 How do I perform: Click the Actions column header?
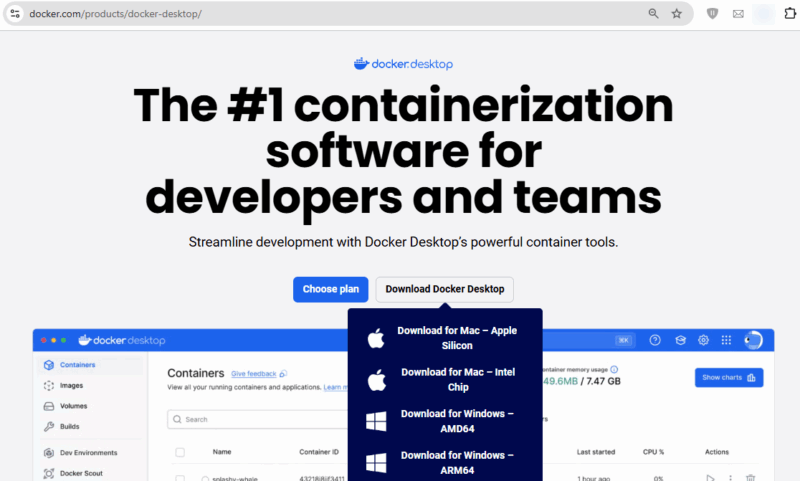717,452
